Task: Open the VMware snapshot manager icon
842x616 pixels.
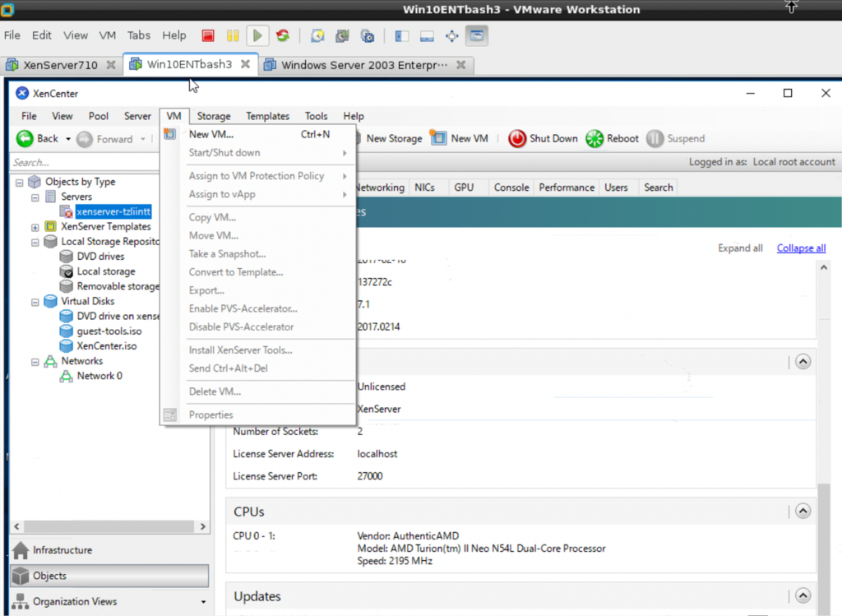Action: pos(368,36)
